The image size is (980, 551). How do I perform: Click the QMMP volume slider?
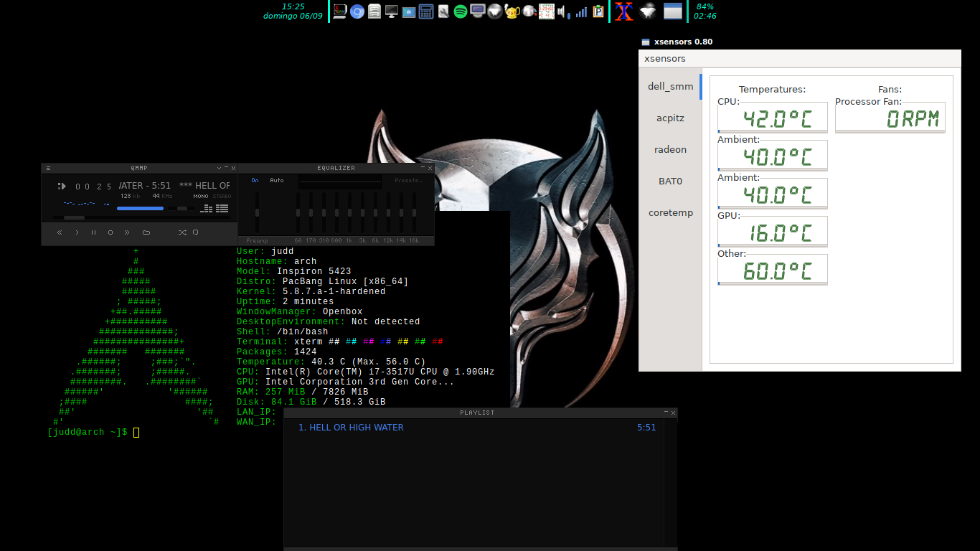(140, 208)
